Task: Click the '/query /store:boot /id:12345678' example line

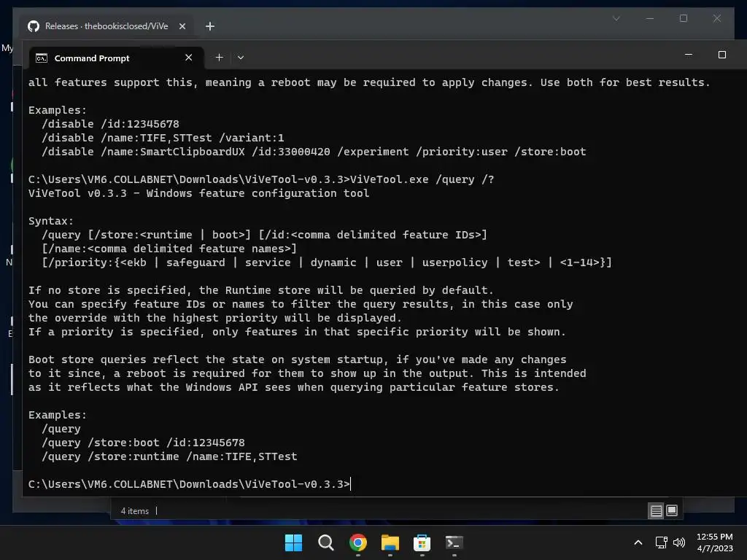Action: click(144, 443)
